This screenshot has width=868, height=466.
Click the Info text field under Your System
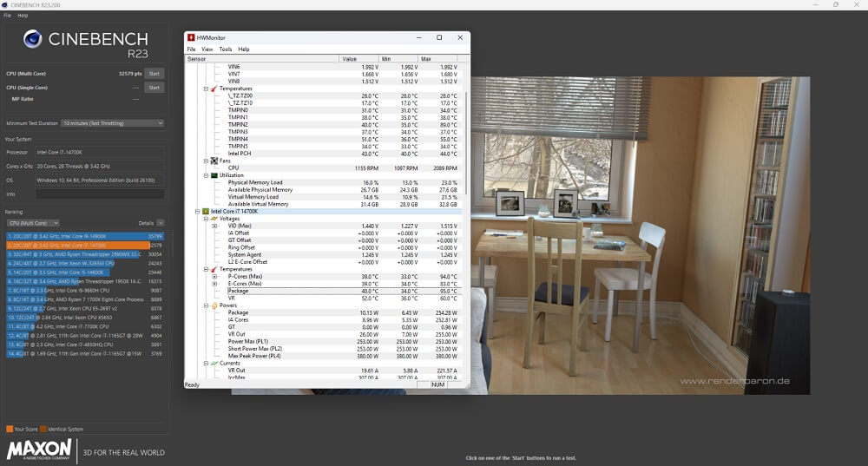[x=99, y=194]
